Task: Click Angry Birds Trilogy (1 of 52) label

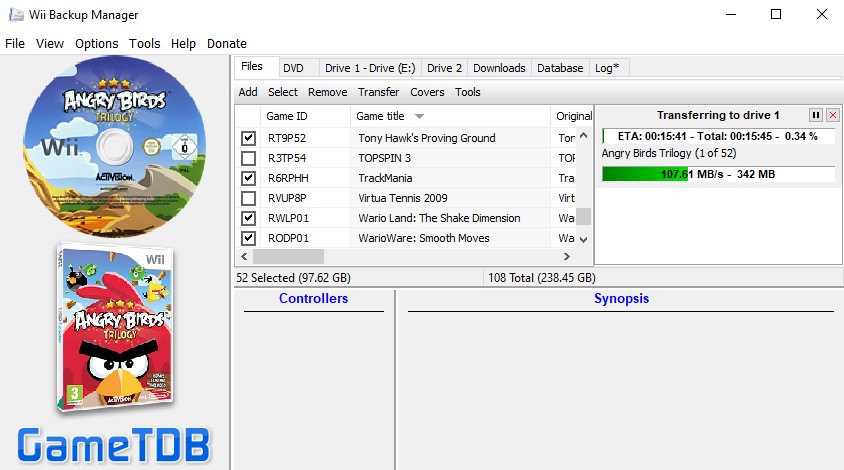Action: [669, 153]
